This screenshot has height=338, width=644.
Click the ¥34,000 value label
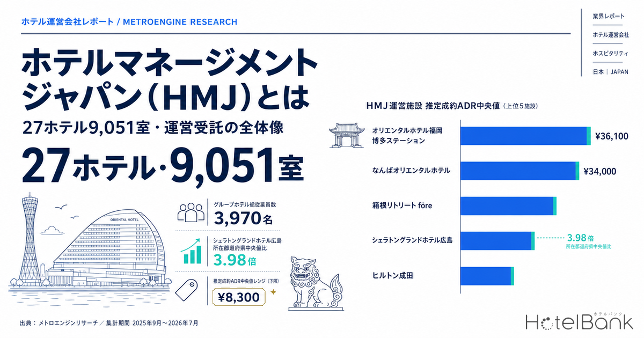[x=600, y=172]
